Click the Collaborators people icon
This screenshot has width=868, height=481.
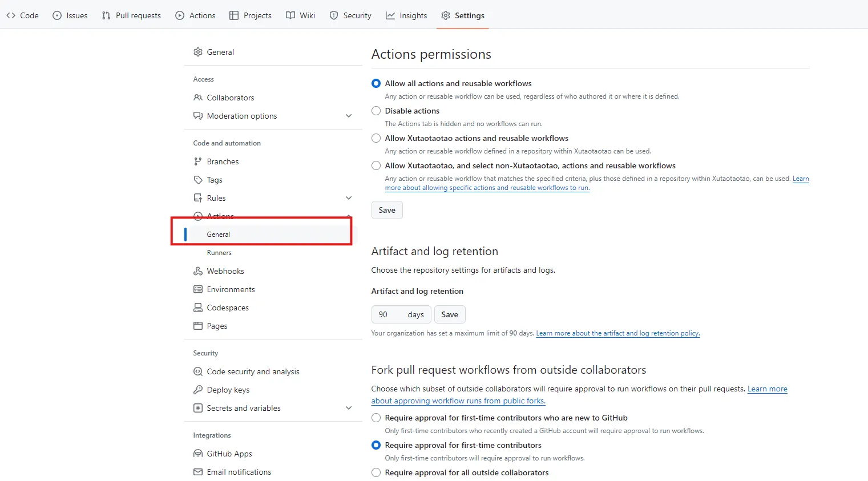198,98
